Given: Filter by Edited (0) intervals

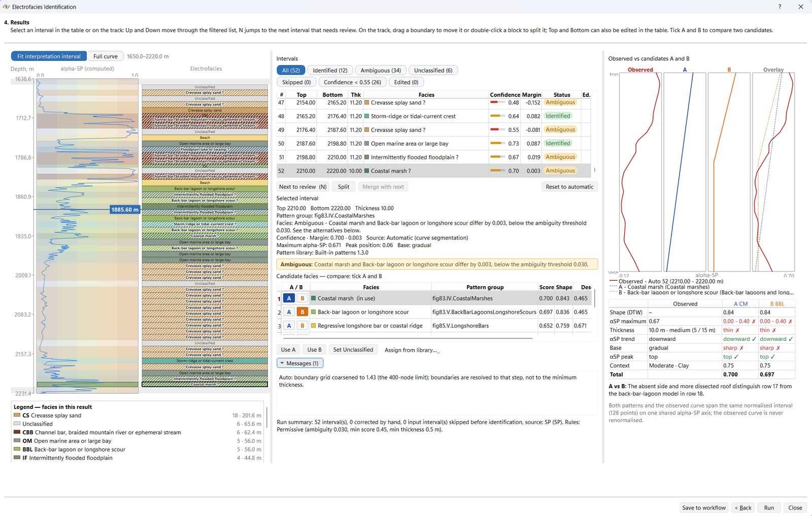Looking at the screenshot, I should (x=406, y=82).
